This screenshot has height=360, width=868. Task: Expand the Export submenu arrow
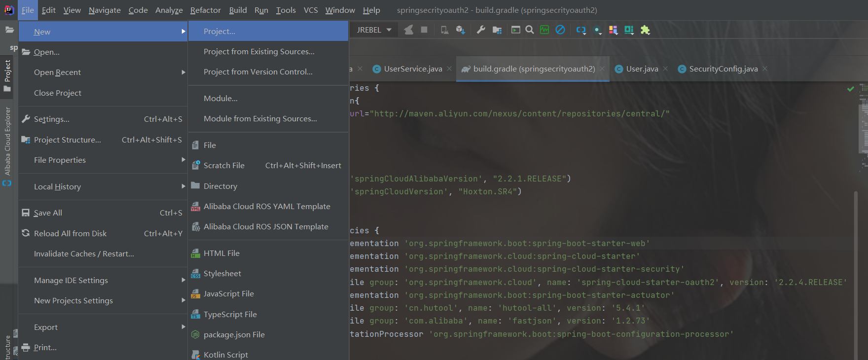click(x=183, y=327)
